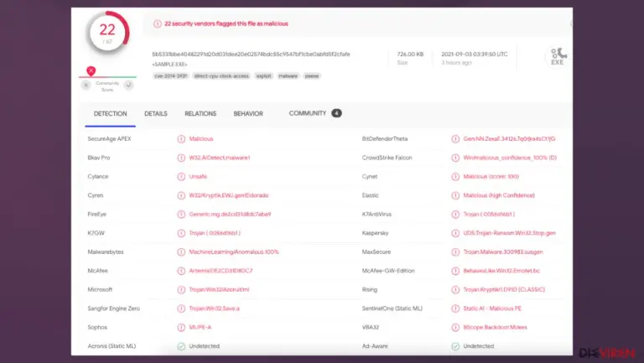Image resolution: width=644 pixels, height=363 pixels.
Task: Click alert icon in BitDefenderTheta row
Action: point(455,139)
